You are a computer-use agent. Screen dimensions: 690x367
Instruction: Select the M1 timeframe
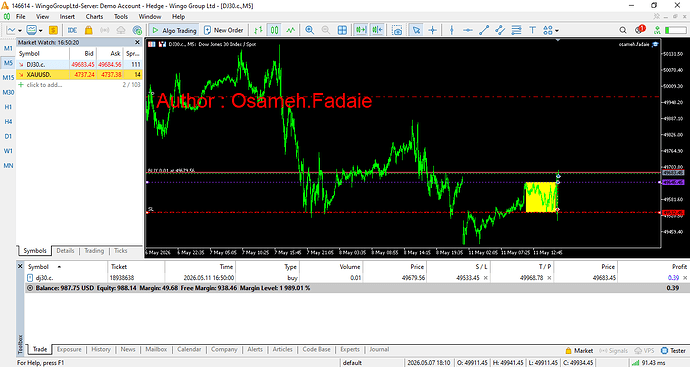click(8, 48)
